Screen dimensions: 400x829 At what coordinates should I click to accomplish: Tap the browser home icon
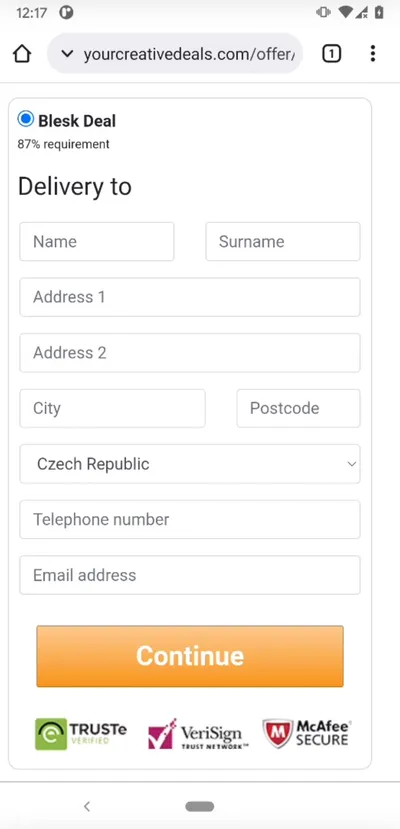[22, 54]
